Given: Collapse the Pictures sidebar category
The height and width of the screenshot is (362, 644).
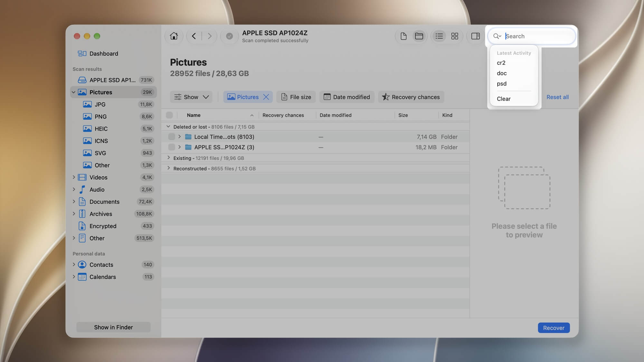Looking at the screenshot, I should click(x=73, y=92).
